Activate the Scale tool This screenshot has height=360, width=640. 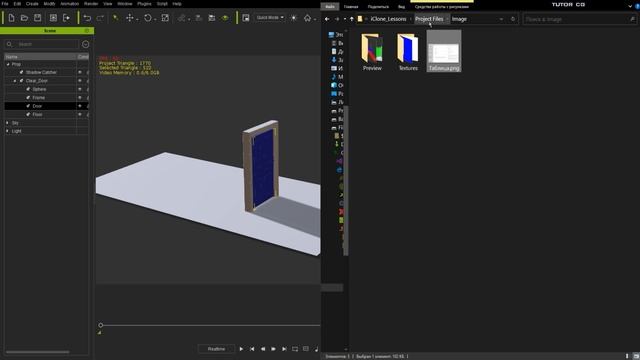point(165,18)
